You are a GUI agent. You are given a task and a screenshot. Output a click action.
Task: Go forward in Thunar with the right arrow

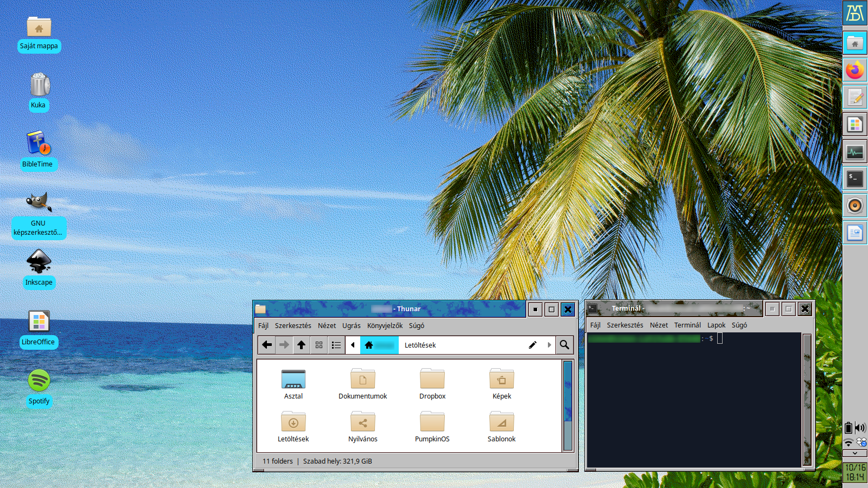pos(284,345)
